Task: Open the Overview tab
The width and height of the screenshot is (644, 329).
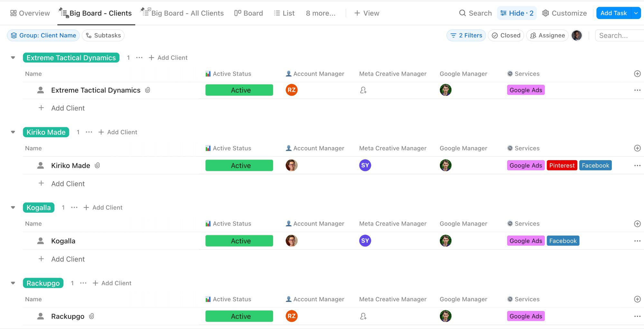Action: click(x=29, y=13)
